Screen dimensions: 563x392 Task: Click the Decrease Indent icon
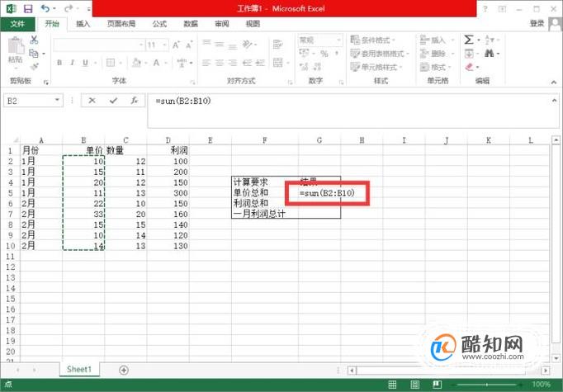pos(247,63)
